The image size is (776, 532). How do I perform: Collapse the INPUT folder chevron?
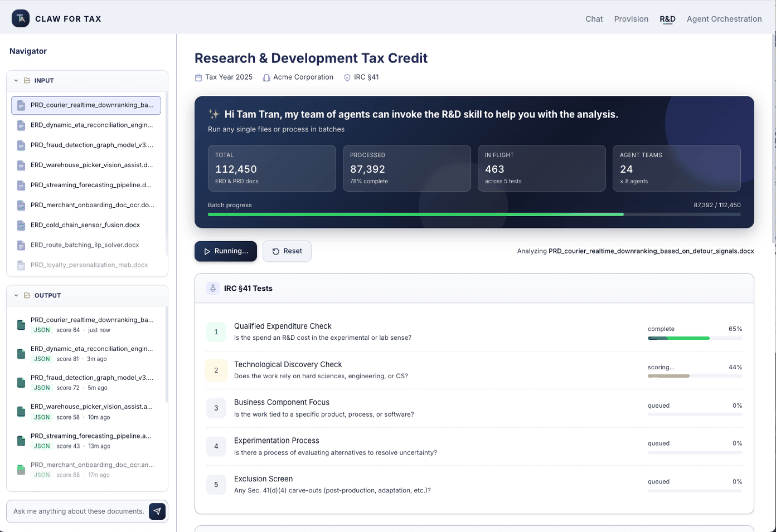[x=16, y=81]
